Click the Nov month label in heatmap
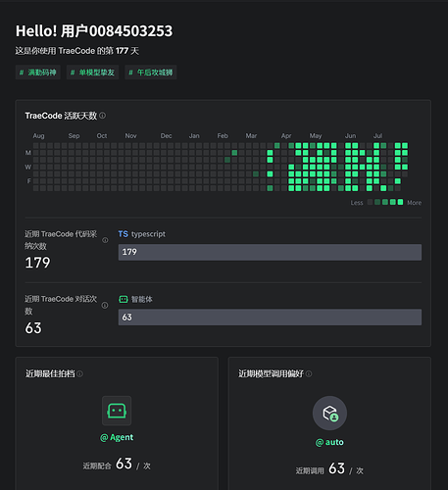Image resolution: width=448 pixels, height=490 pixels. pyautogui.click(x=130, y=136)
